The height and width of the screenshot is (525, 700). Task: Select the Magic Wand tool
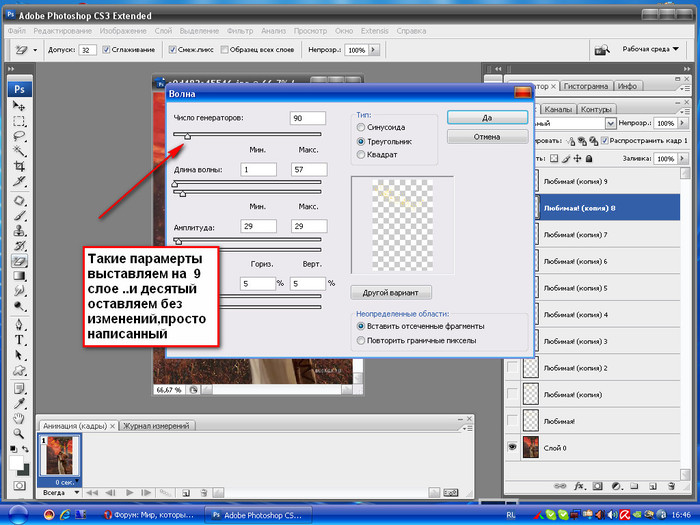[x=19, y=151]
